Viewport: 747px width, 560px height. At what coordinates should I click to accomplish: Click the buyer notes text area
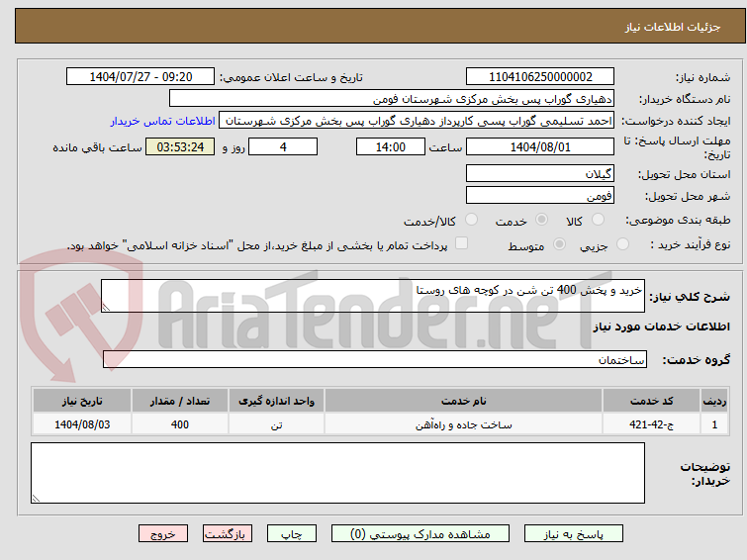click(x=337, y=473)
